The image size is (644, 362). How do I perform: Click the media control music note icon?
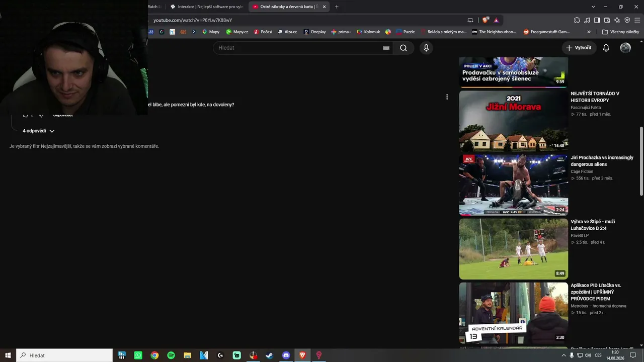coord(587,20)
